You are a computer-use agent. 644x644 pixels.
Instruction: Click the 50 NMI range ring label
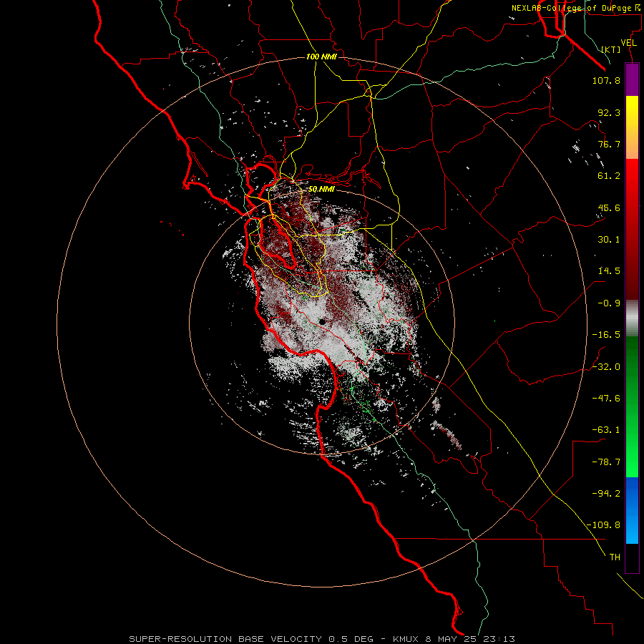coord(321,190)
